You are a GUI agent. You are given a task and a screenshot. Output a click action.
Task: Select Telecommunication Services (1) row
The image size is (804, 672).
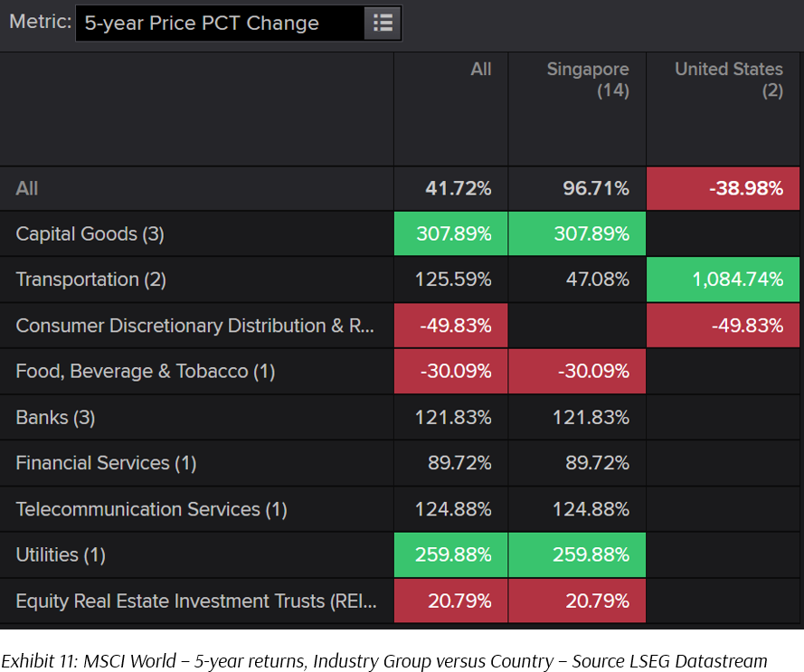(x=151, y=510)
